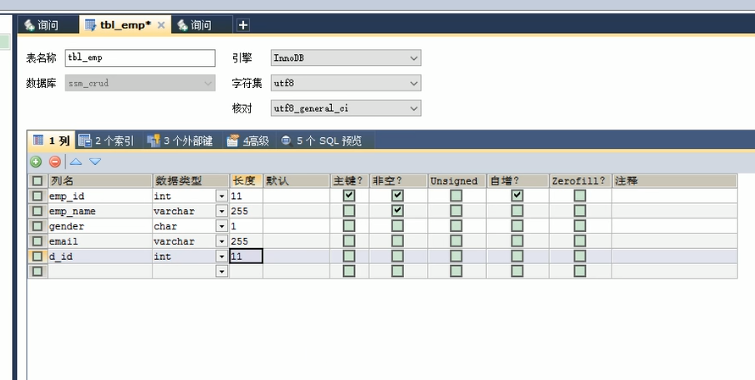The width and height of the screenshot is (755, 380).
Task: Uncheck auto-increment for emp_id
Action: click(517, 196)
